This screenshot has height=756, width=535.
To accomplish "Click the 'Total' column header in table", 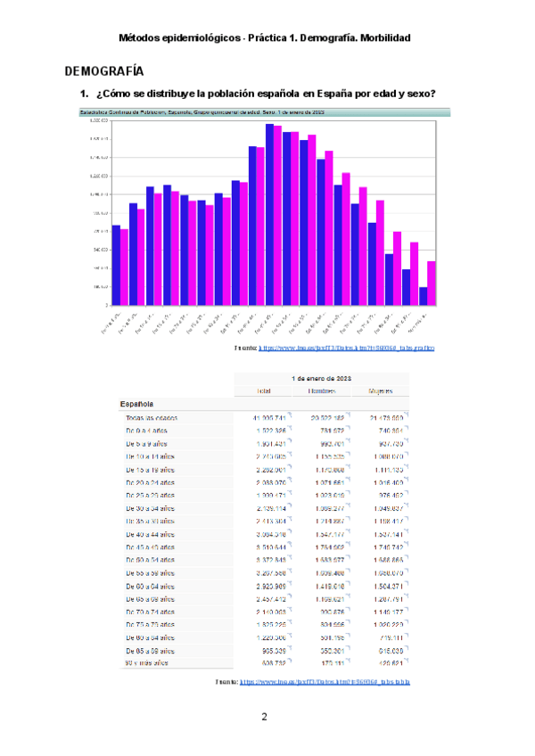I will [264, 391].
